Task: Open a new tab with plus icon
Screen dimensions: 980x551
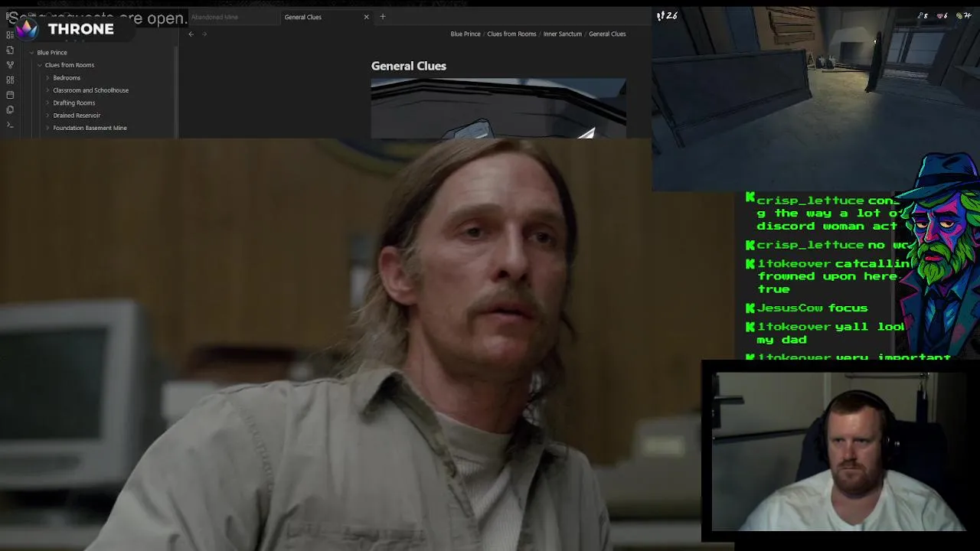Action: point(383,17)
